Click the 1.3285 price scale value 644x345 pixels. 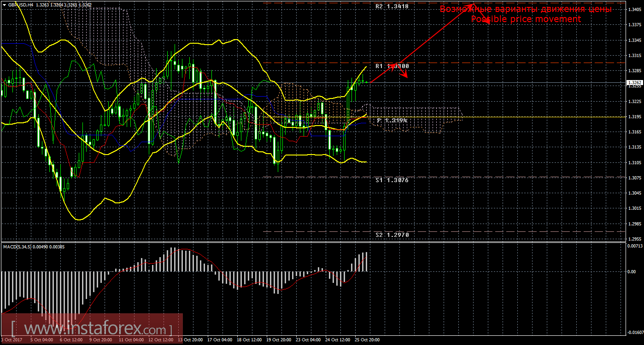634,71
